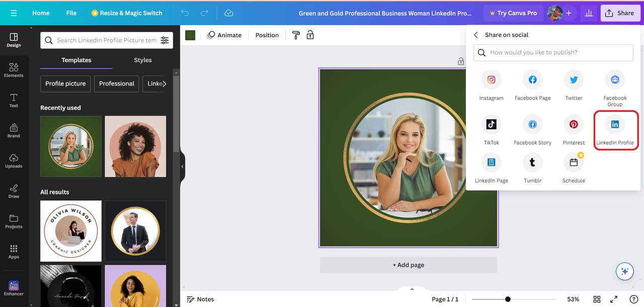Open the Uploads panel

click(x=14, y=161)
